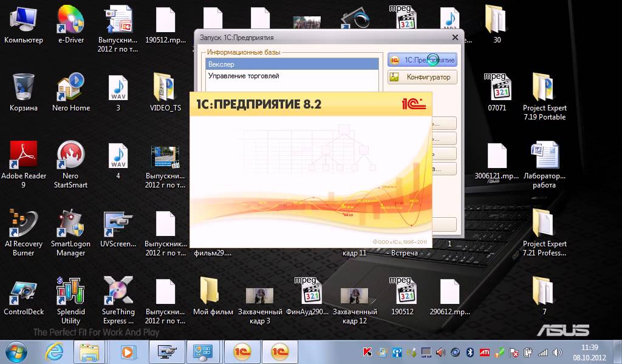Launch Internet Explorer from taskbar
622x364 pixels.
click(x=54, y=352)
